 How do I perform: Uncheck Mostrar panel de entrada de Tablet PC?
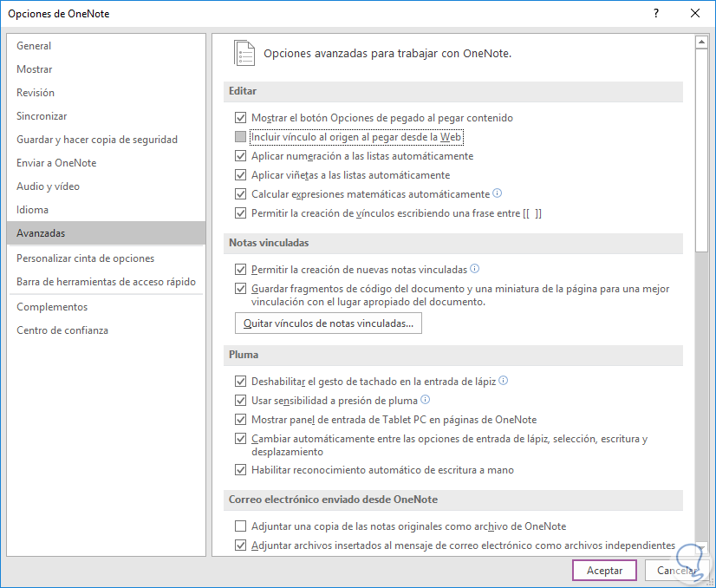pos(241,420)
